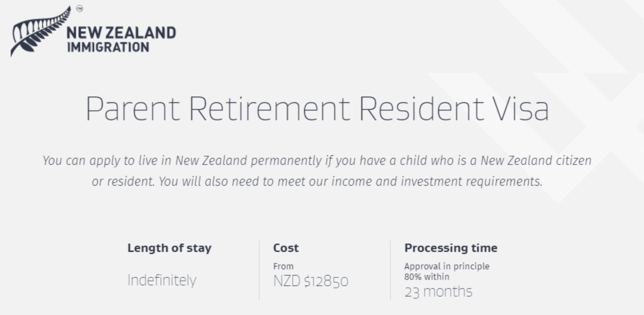This screenshot has height=315, width=644.
Task: Click the NZD $12850 amount
Action: coord(311,281)
